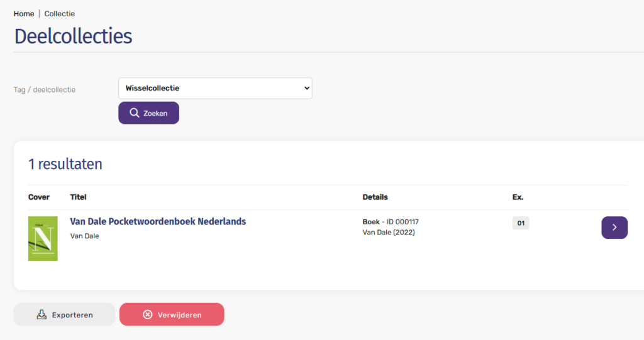Click the download icon on Exporteren
Image resolution: width=644 pixels, height=340 pixels.
coord(42,314)
